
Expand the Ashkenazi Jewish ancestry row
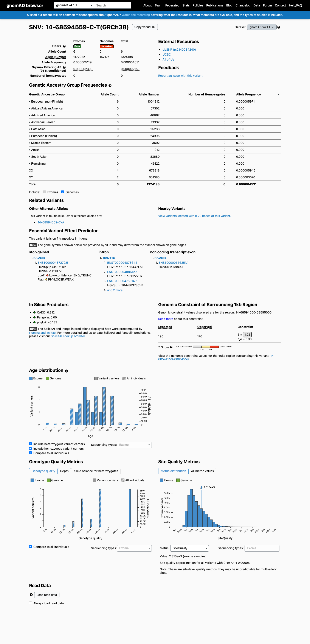pos(42,122)
